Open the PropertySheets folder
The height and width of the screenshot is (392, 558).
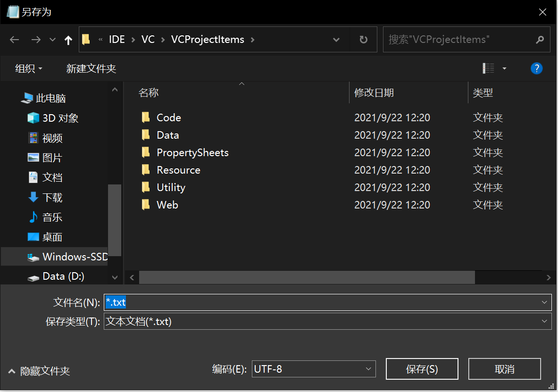point(192,152)
